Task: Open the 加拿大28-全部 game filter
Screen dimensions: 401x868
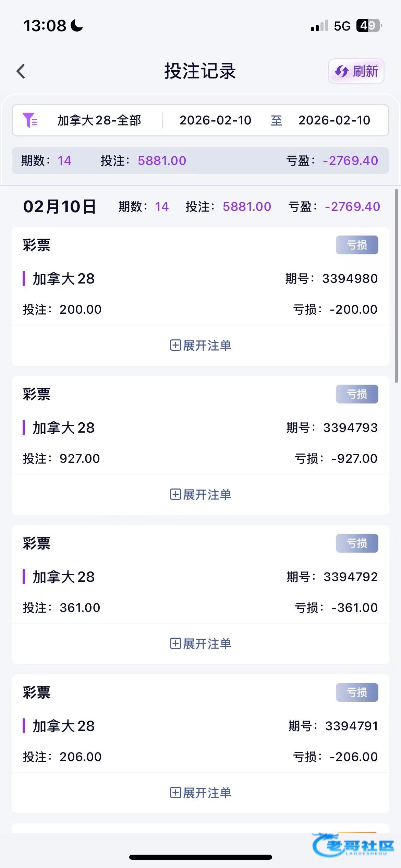Action: 99,120
